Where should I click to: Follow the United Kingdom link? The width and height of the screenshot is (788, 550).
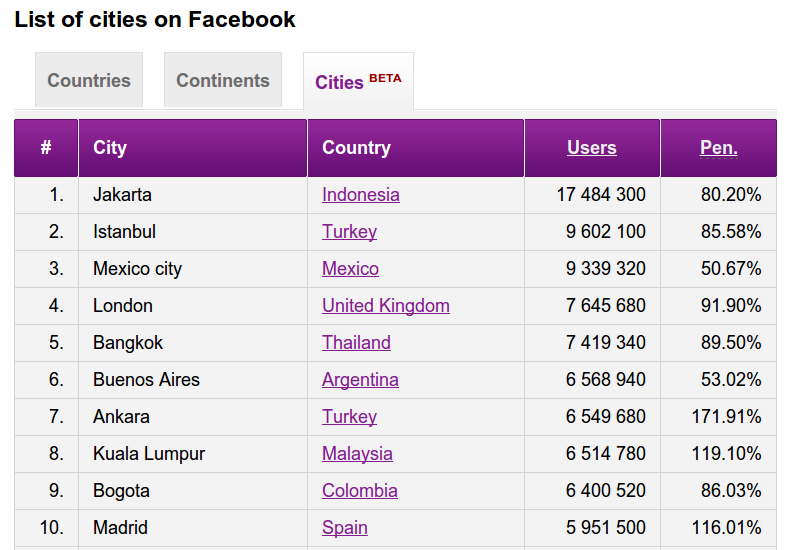(385, 306)
